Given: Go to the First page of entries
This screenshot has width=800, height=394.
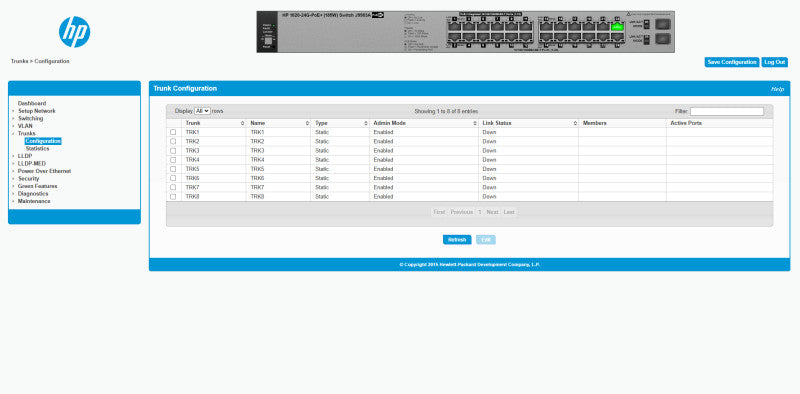Looking at the screenshot, I should [439, 212].
